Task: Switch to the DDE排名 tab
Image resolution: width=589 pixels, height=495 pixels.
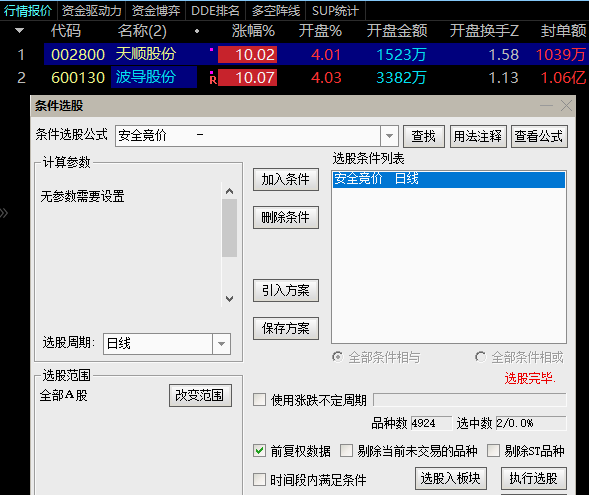Action: pyautogui.click(x=215, y=11)
